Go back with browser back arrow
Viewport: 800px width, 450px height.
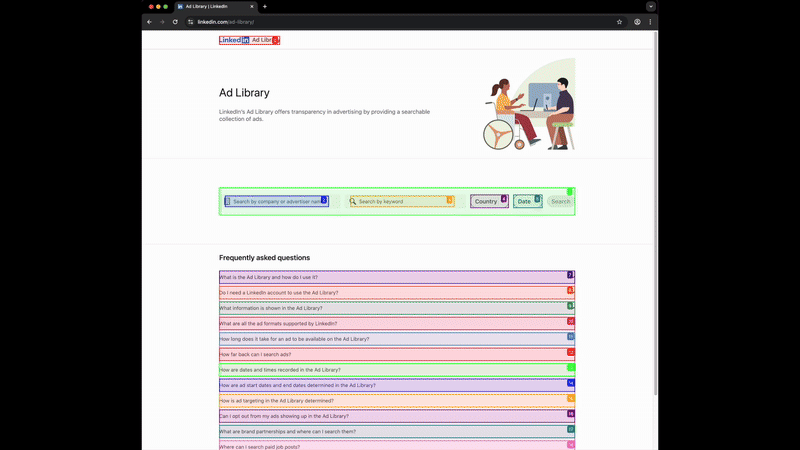tap(149, 22)
